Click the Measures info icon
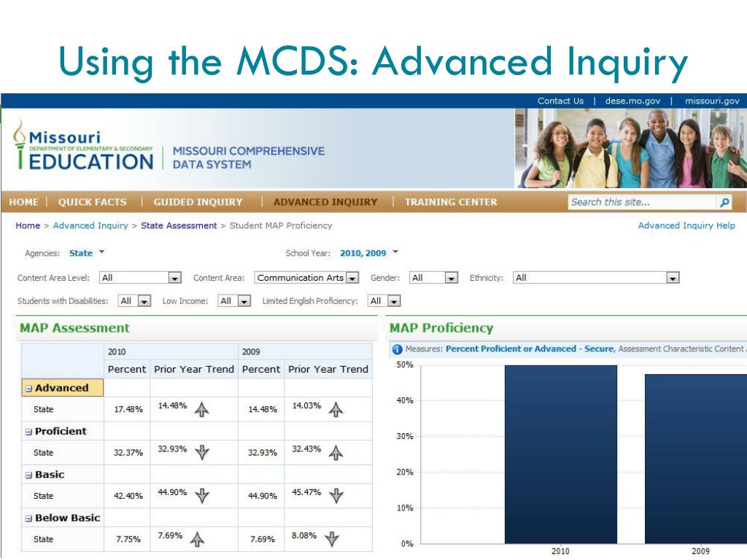 coord(397,349)
